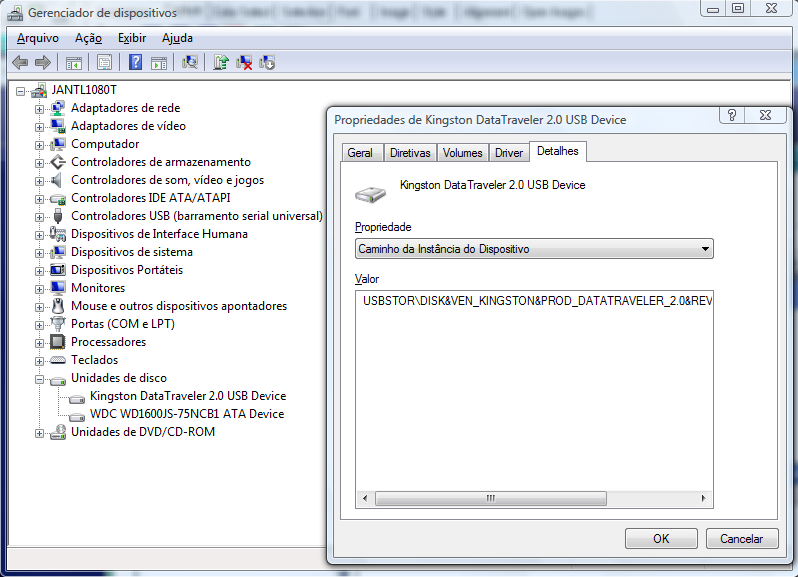Viewport: 798px width, 577px height.
Task: Click the Controladores de armazenamento icon
Action: 58,162
